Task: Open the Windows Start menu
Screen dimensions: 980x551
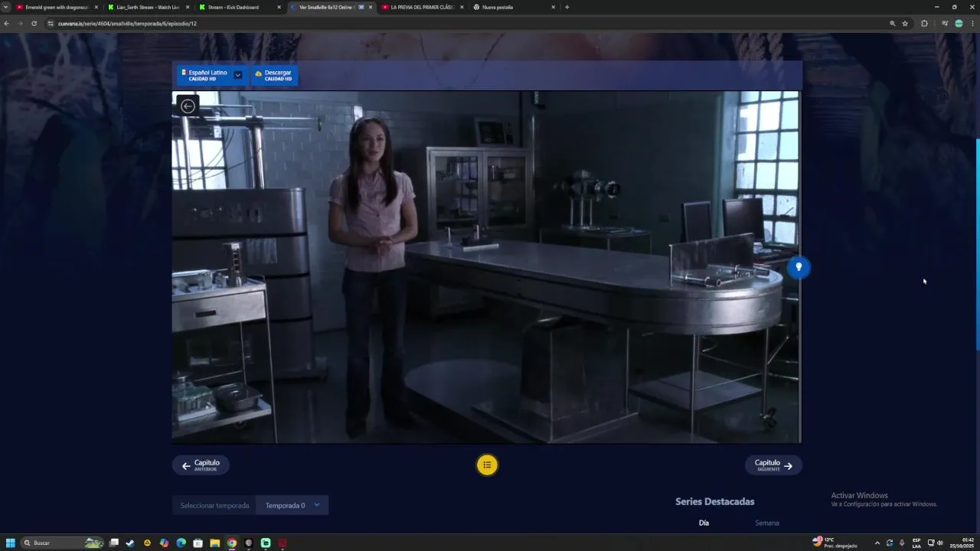Action: pos(11,543)
